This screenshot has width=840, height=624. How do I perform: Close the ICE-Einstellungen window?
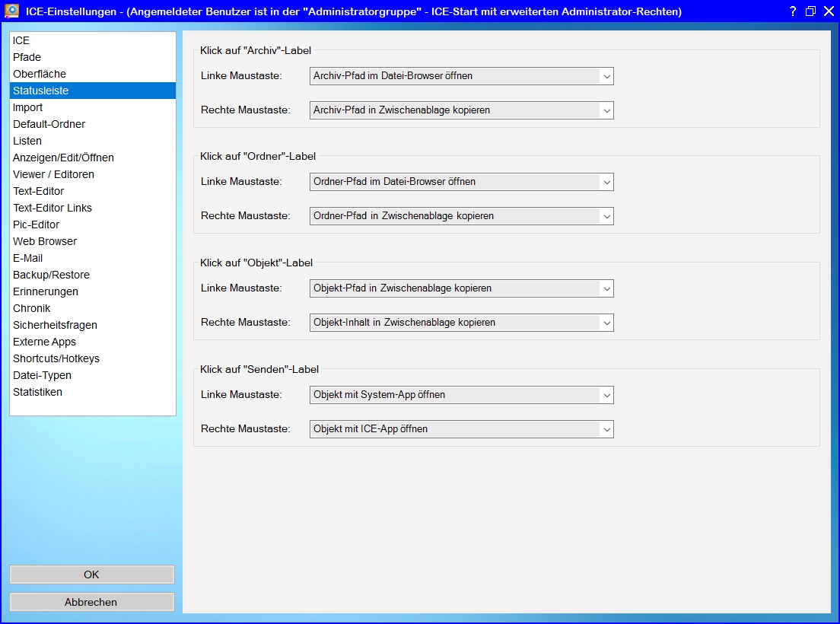click(829, 11)
